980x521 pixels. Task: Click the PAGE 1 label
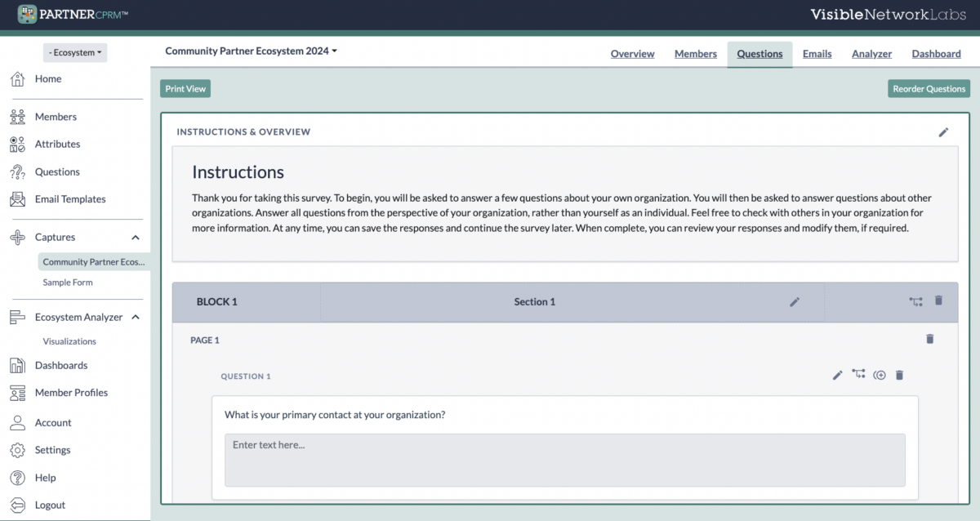205,341
